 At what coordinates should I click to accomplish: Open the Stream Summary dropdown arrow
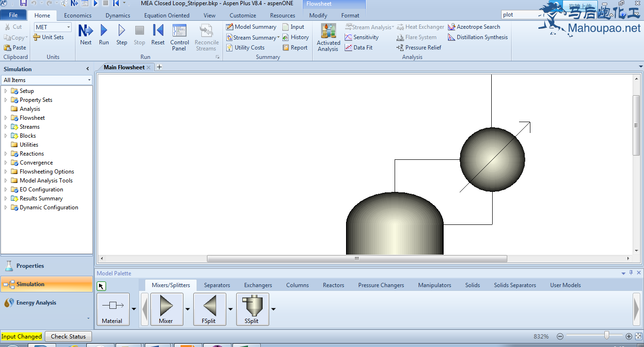278,37
